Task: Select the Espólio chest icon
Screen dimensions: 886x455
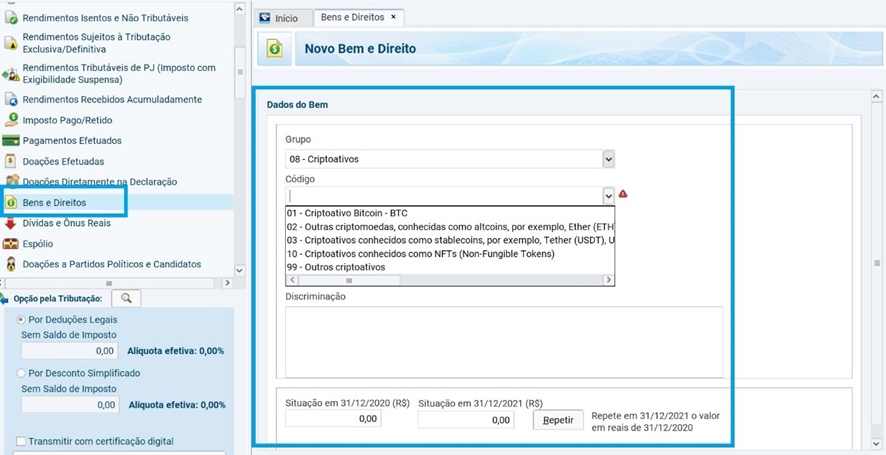Action: click(x=11, y=243)
